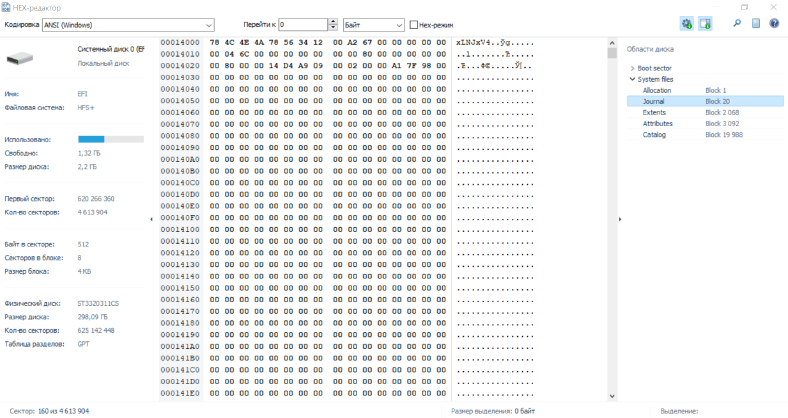Click the Использовано usage bar
This screenshot has height=418, width=788.
point(111,139)
